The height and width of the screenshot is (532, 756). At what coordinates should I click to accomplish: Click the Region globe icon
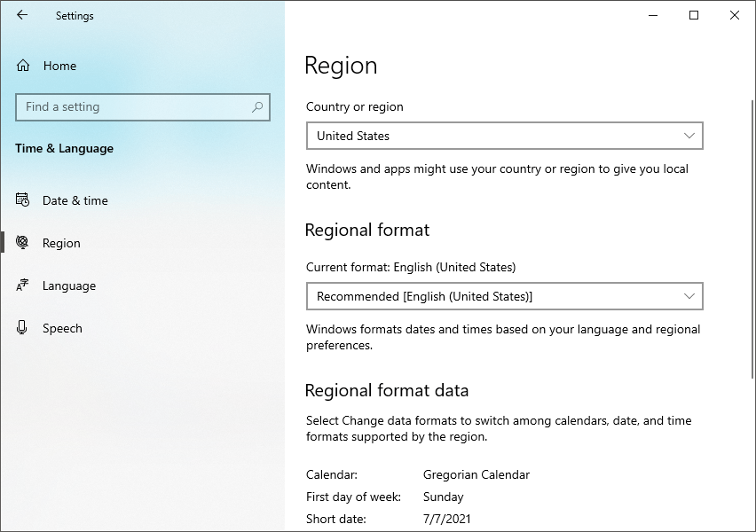[22, 242]
